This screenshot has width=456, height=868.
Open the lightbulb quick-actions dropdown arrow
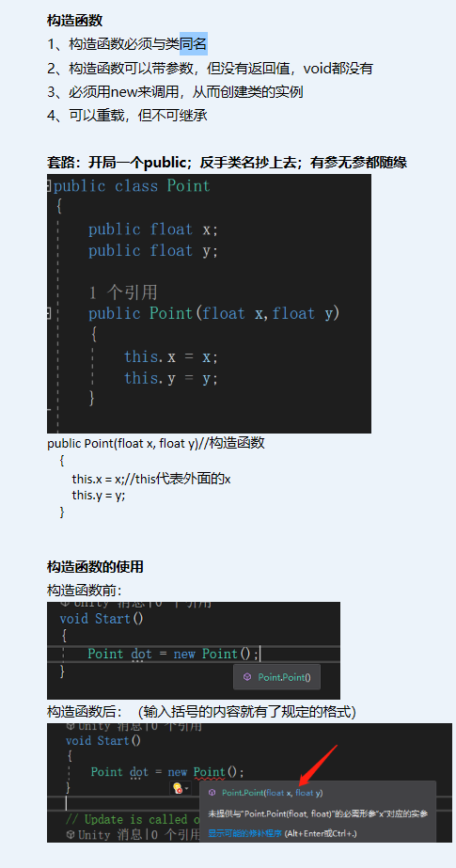[x=186, y=788]
